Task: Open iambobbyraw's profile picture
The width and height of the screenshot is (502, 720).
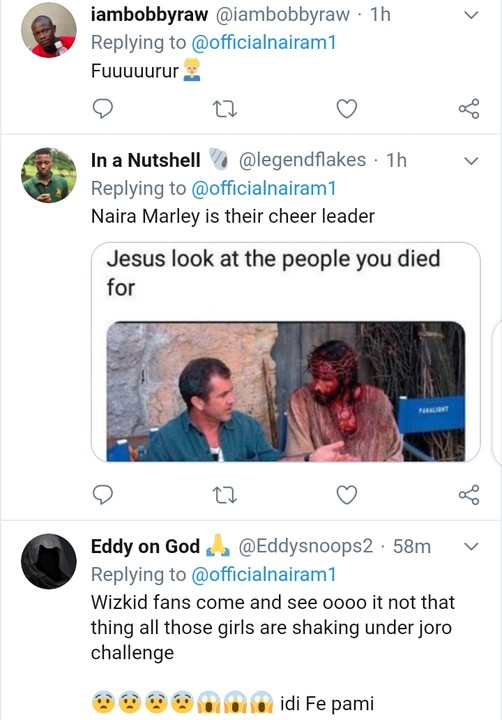Action: click(x=48, y=30)
